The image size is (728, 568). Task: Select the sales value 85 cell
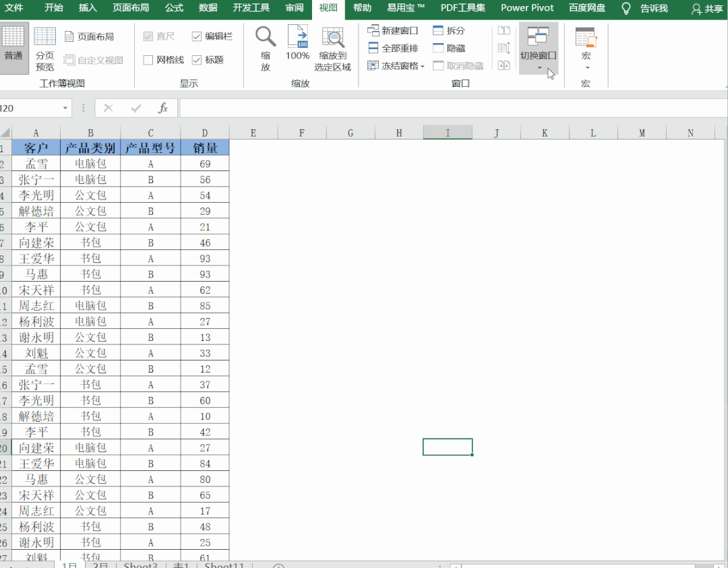[205, 306]
